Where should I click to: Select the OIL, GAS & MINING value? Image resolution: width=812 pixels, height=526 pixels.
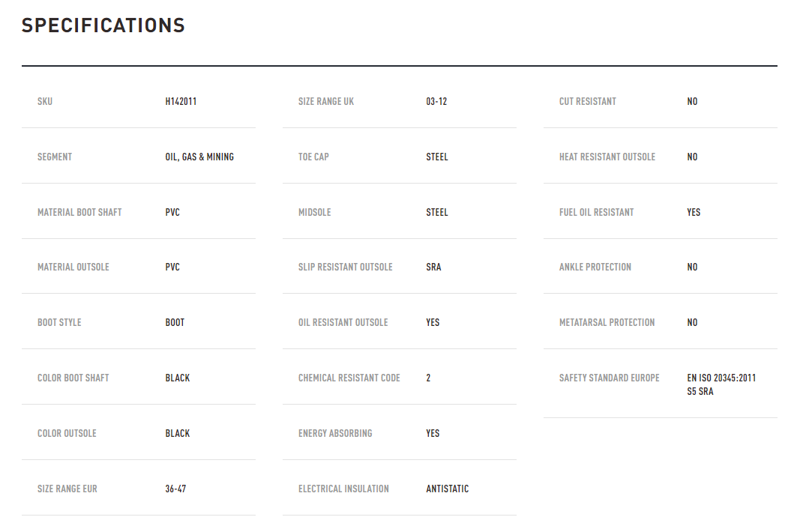pyautogui.click(x=199, y=157)
